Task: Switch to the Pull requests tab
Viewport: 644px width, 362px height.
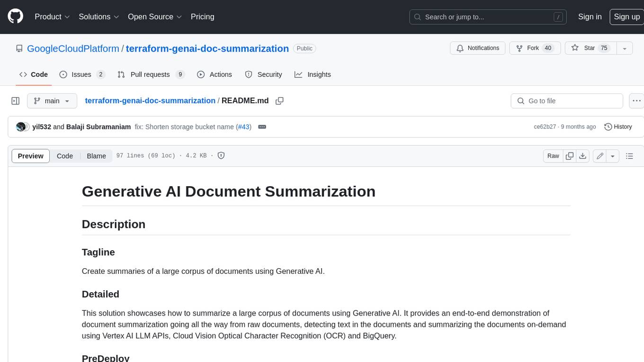Action: (151, 74)
